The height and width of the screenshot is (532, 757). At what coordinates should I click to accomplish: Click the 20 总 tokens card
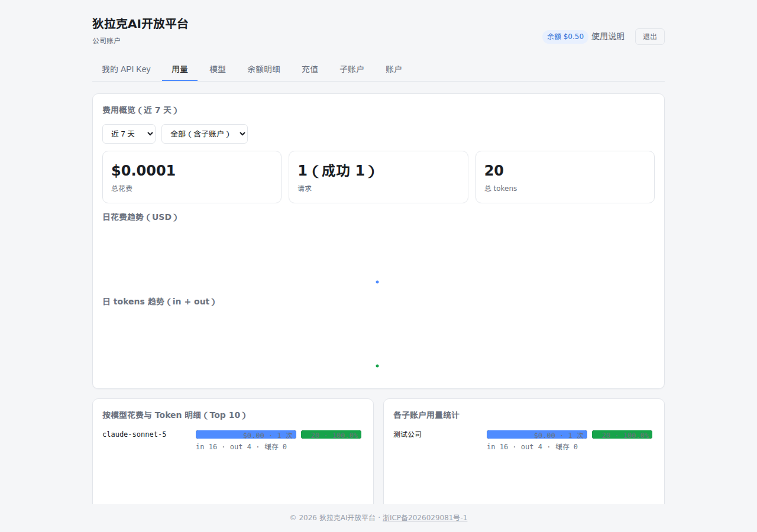click(x=565, y=177)
